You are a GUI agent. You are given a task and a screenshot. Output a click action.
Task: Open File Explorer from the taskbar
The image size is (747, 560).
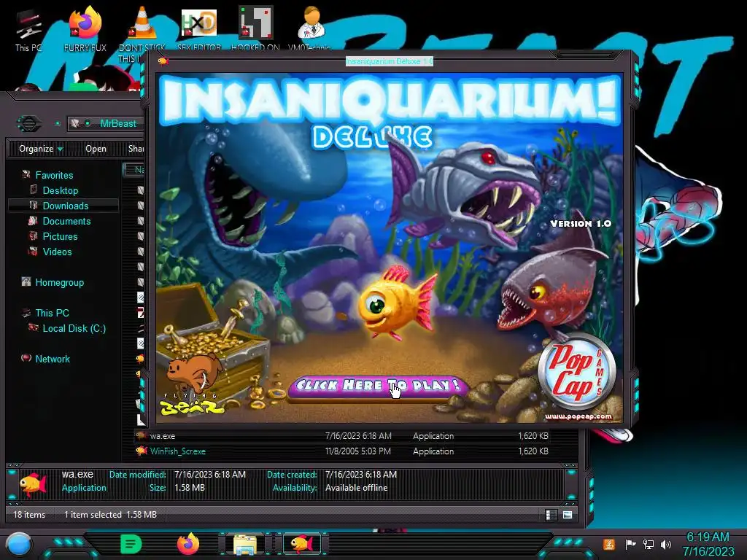coord(245,544)
